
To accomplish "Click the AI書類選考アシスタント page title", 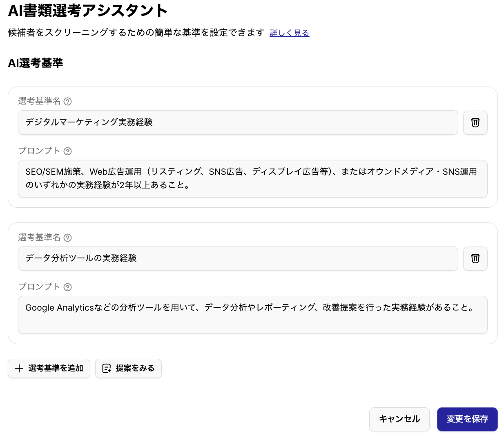I will [88, 11].
